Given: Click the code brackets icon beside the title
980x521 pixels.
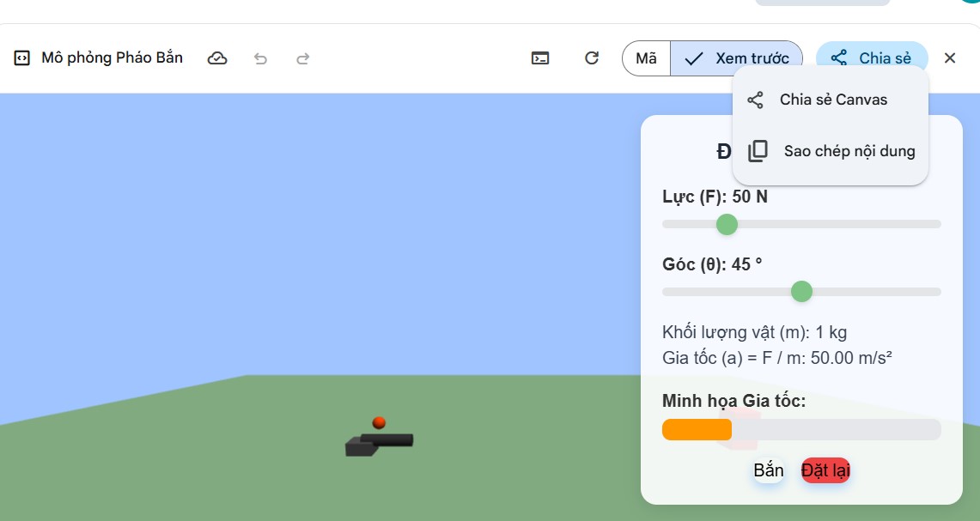Looking at the screenshot, I should pos(22,58).
